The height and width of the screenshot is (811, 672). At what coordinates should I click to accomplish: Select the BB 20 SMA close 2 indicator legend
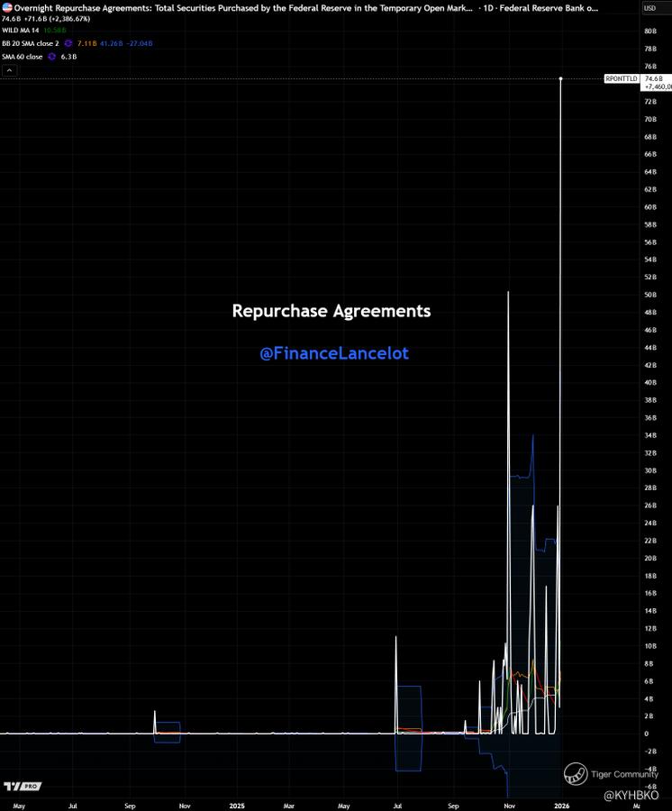(31, 43)
